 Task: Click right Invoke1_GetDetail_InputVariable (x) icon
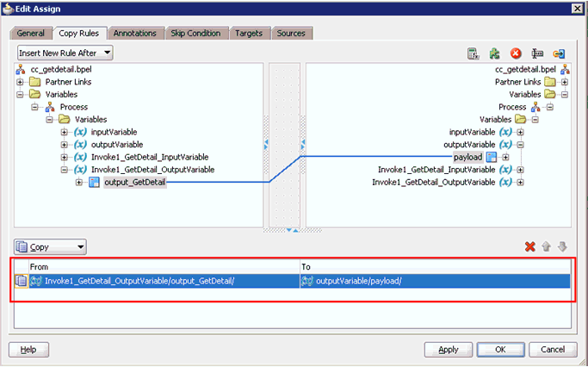point(505,170)
